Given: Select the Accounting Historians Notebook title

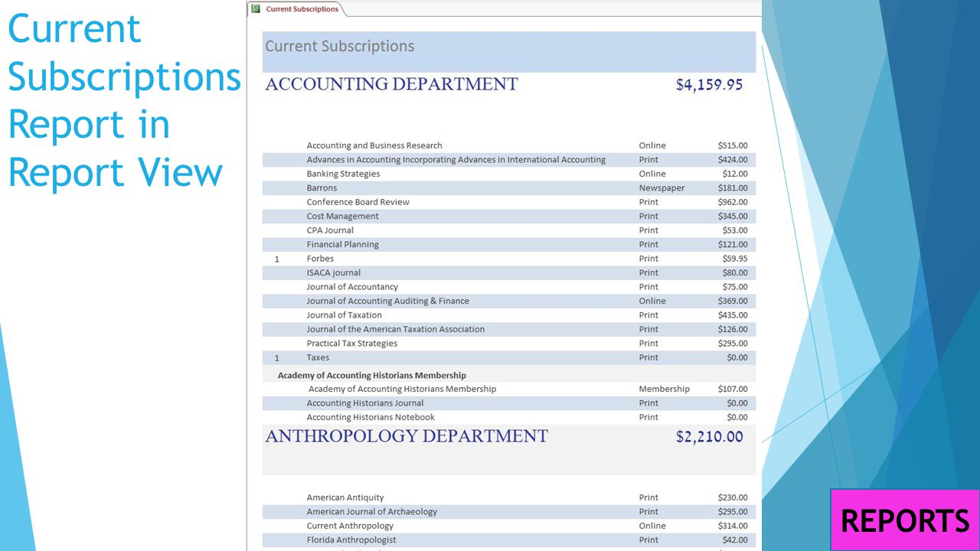Looking at the screenshot, I should pyautogui.click(x=371, y=417).
